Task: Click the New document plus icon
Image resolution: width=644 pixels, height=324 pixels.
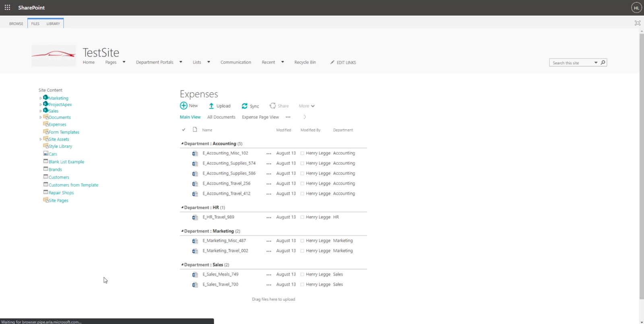Action: (x=184, y=106)
